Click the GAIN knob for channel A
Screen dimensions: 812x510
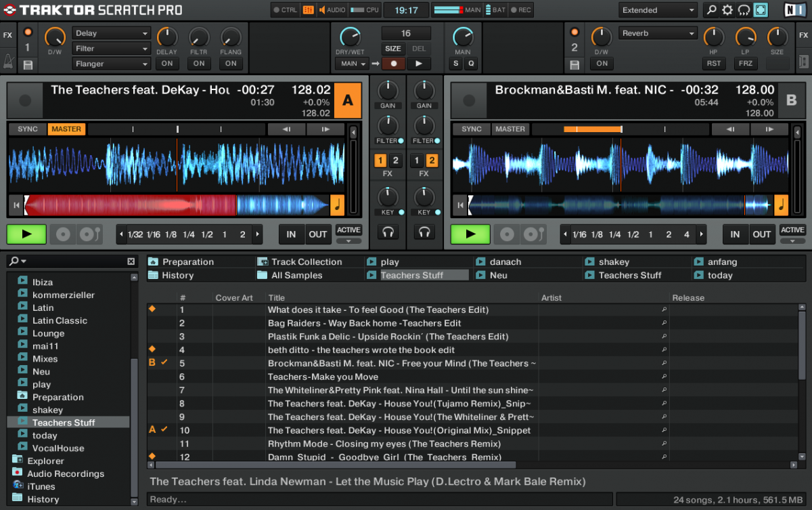388,89
